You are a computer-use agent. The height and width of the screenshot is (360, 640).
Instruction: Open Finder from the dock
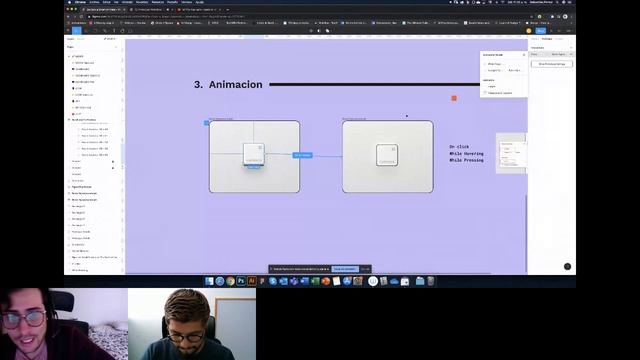tap(209, 281)
